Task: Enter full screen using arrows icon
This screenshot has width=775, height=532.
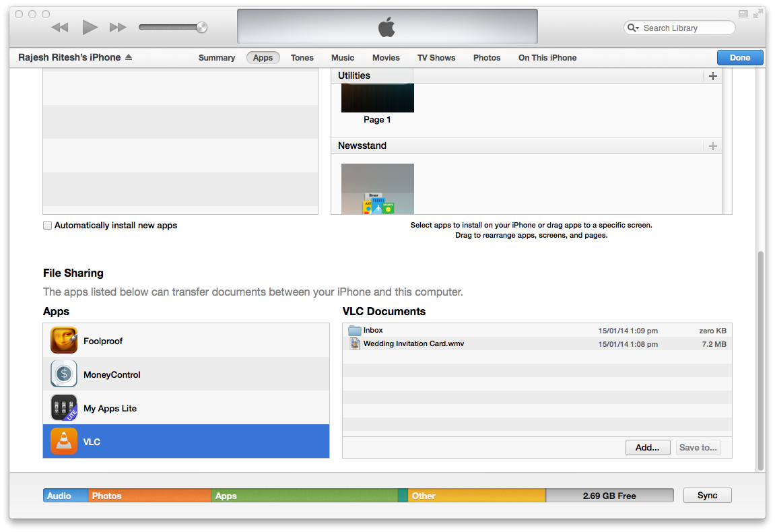Action: [x=757, y=14]
